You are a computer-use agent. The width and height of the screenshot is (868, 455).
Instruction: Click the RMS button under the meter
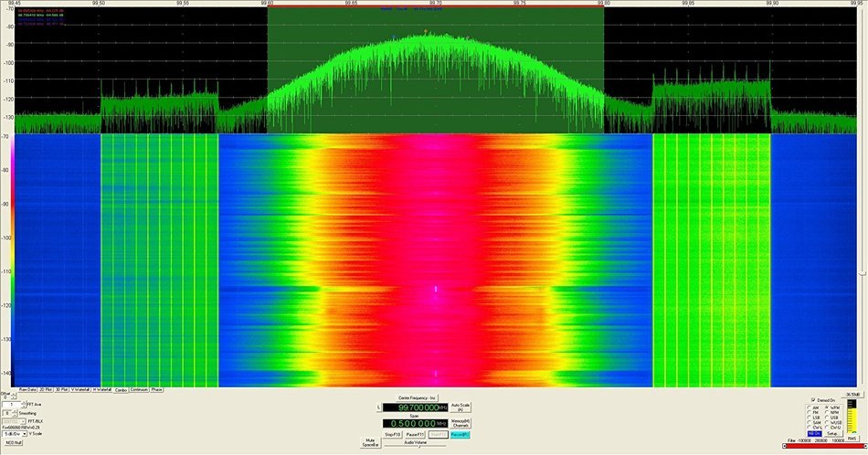click(x=852, y=439)
